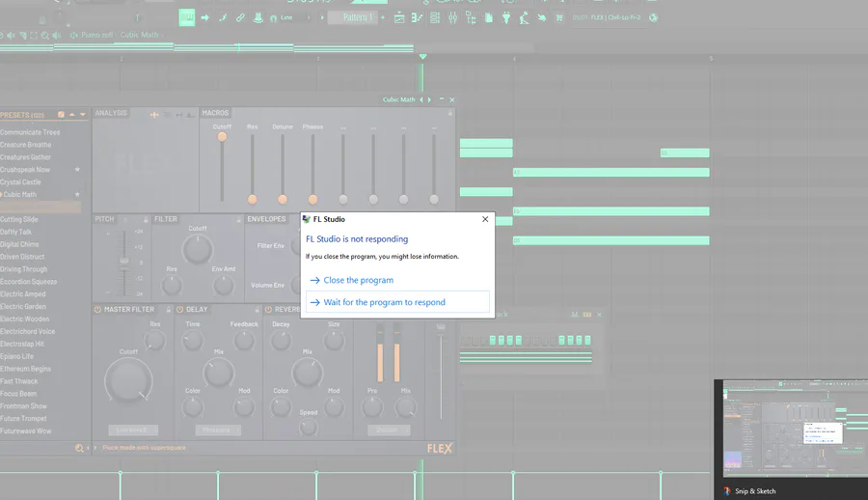The height and width of the screenshot is (500, 868).
Task: Click the stamp tool icon in toolbar
Action: click(x=258, y=17)
